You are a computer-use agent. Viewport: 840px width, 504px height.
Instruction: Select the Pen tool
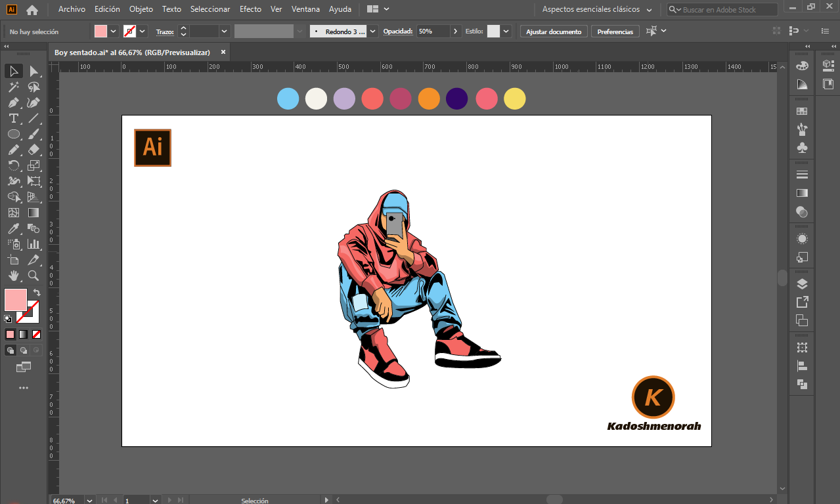[14, 102]
